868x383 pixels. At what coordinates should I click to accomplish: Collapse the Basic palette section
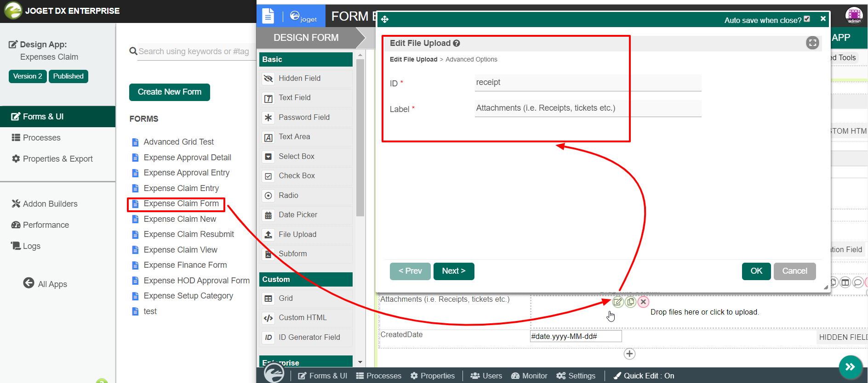point(306,59)
